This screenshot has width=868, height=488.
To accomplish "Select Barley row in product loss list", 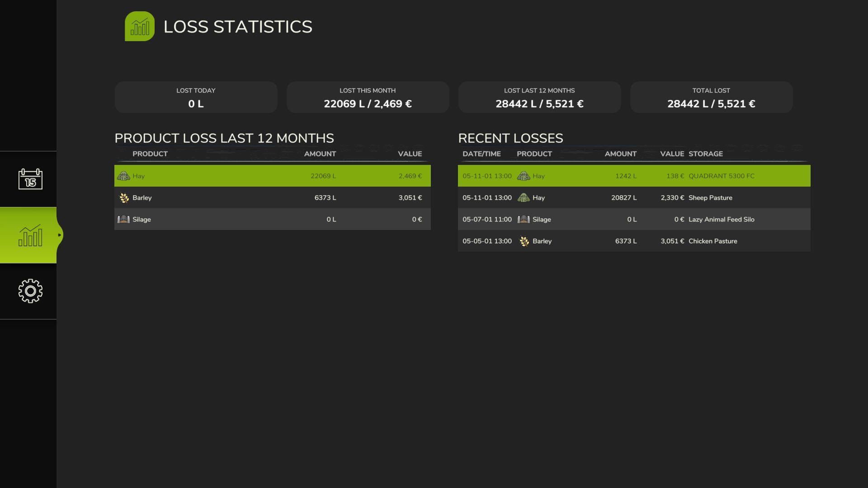I will click(272, 198).
